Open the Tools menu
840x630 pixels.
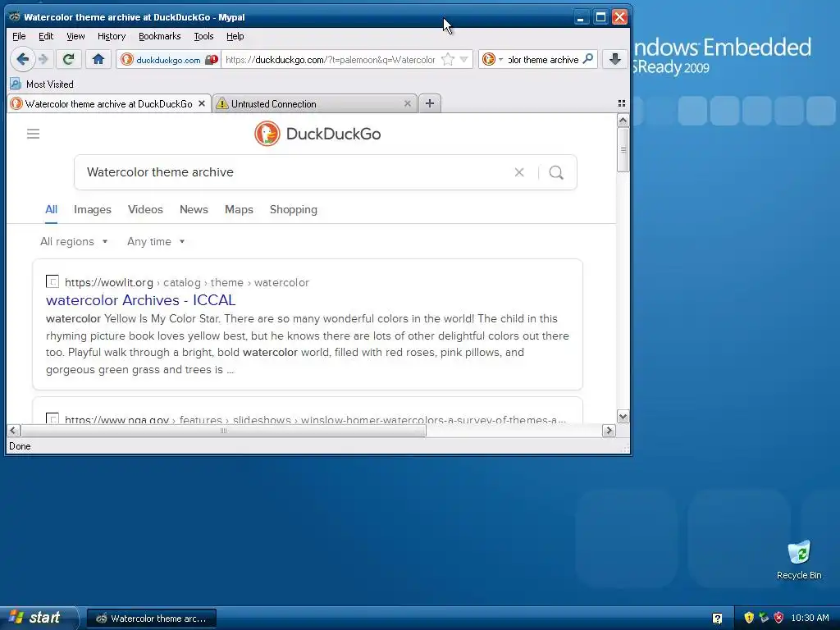click(203, 36)
